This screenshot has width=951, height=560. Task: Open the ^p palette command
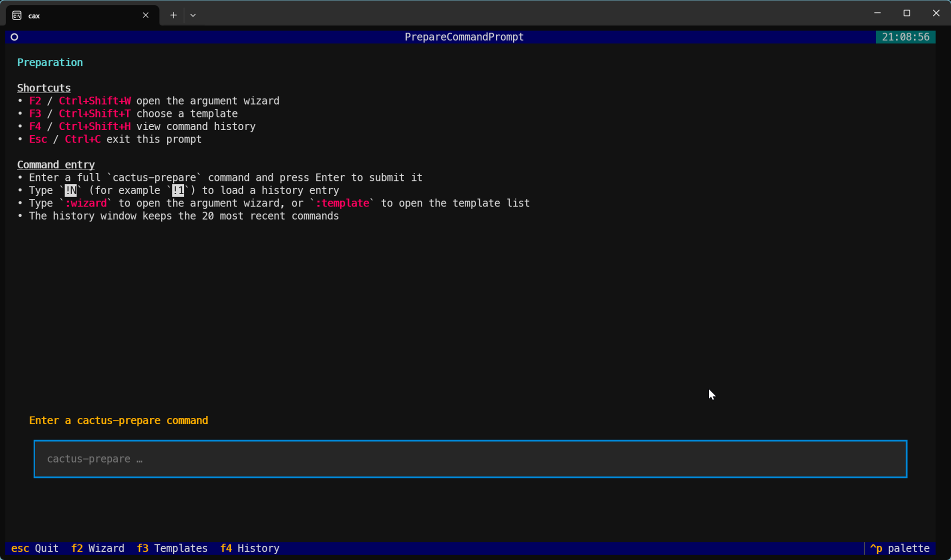(x=899, y=548)
